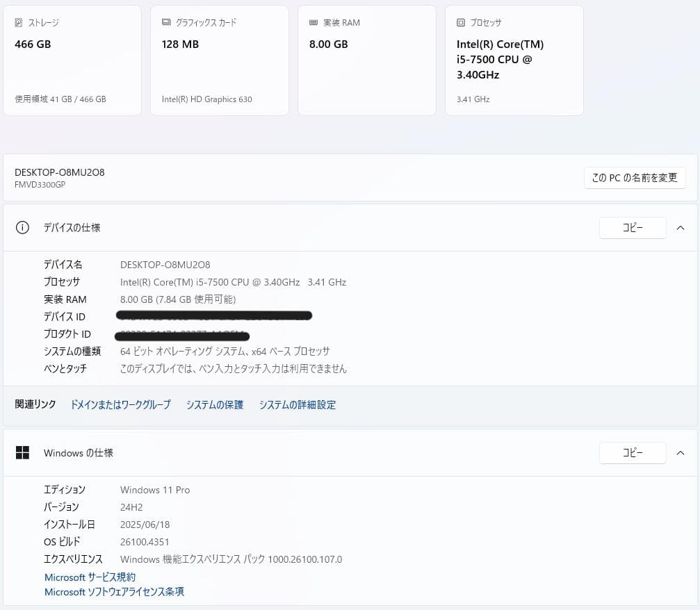Click この PC の名前を変更 button
This screenshot has width=700, height=610.
click(635, 178)
